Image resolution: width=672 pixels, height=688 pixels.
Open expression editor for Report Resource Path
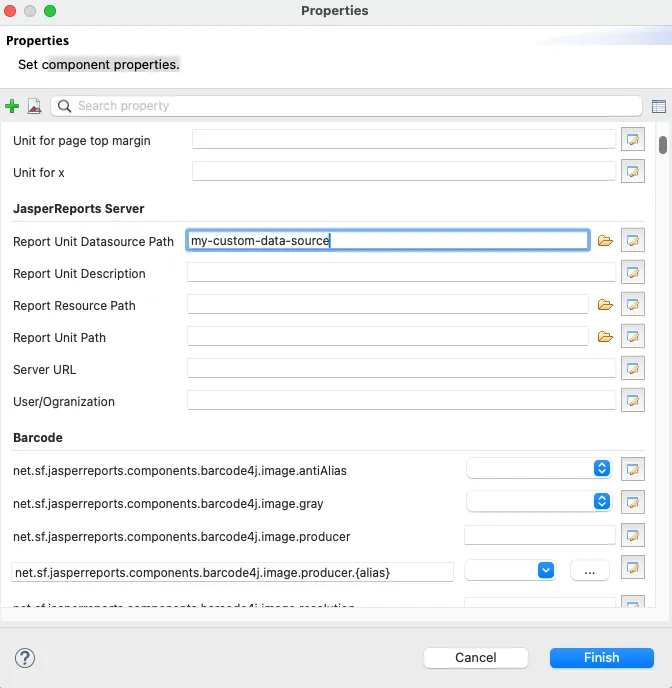[633, 305]
